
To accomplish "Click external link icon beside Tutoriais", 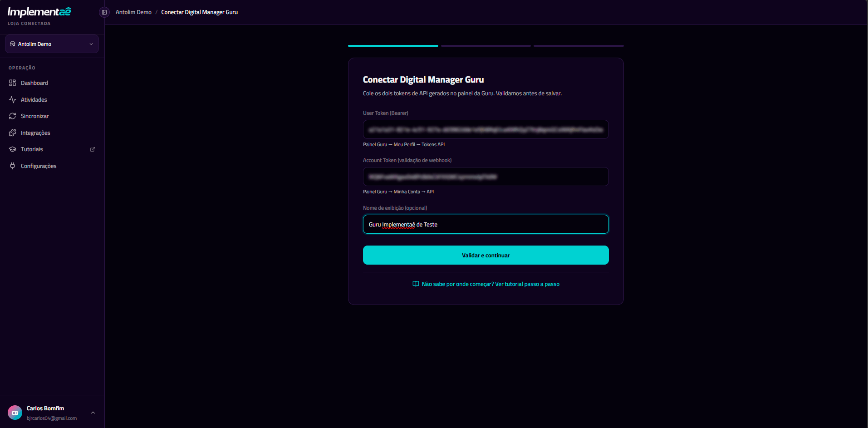I will pos(93,149).
